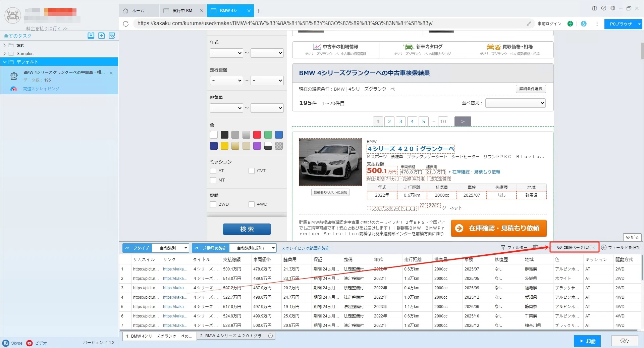
Task: Open the ページタイプ 自動識別 dropdown
Action: pyautogui.click(x=170, y=248)
